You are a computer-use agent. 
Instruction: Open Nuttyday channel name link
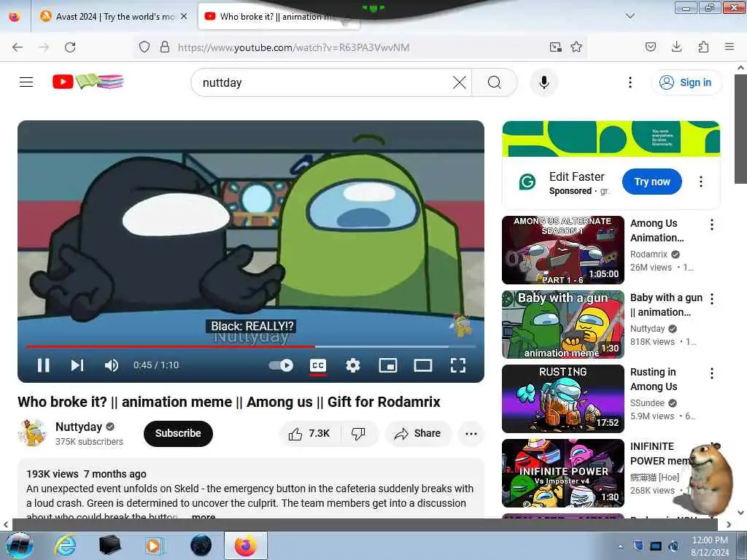point(79,427)
